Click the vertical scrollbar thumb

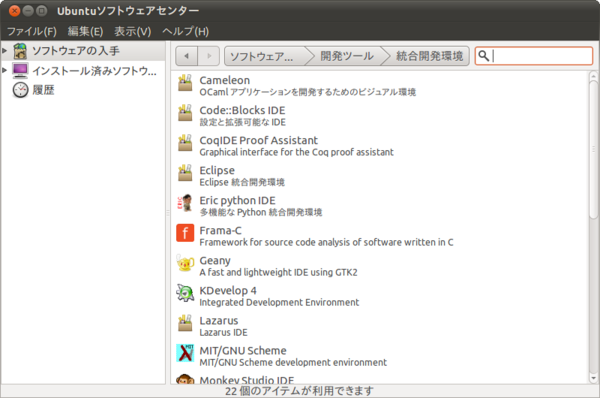[593, 150]
